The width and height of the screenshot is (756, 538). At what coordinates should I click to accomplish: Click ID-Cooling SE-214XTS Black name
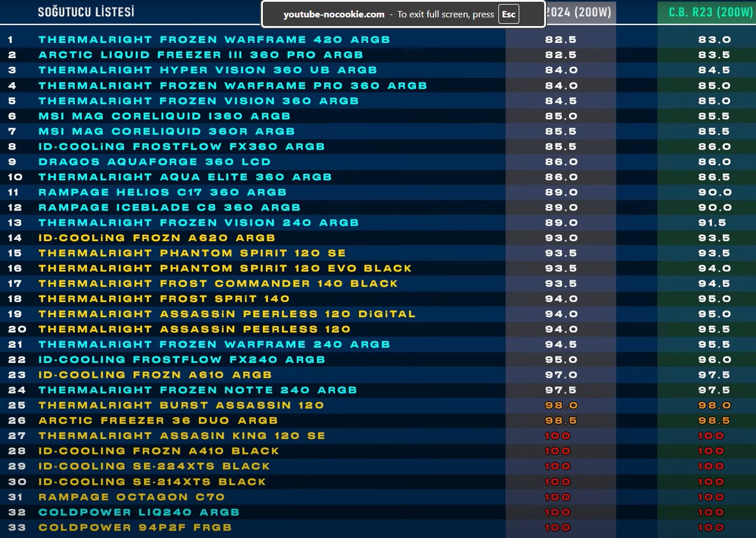[x=152, y=482]
